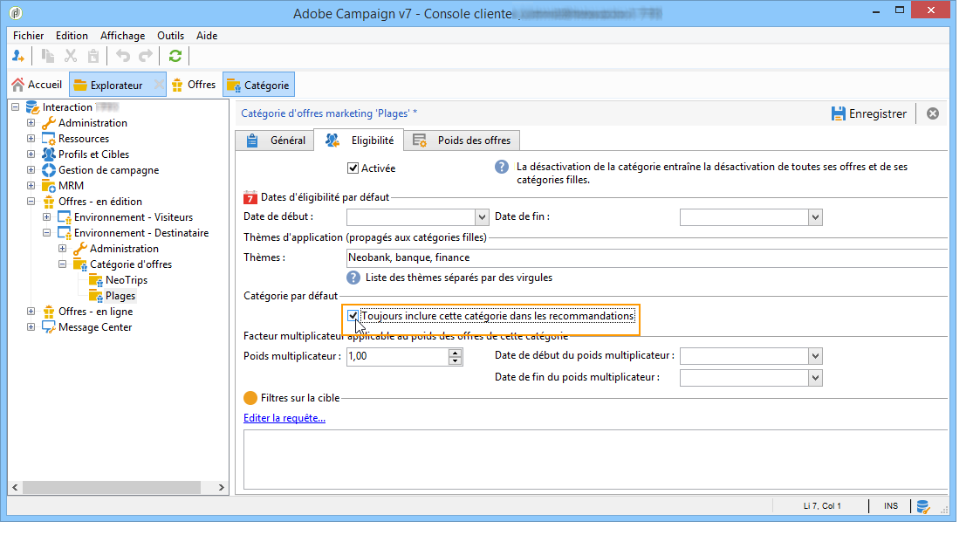Viewport: 980px width, 542px height.
Task: Click the orange Filtres sur la cible icon
Action: click(x=250, y=398)
